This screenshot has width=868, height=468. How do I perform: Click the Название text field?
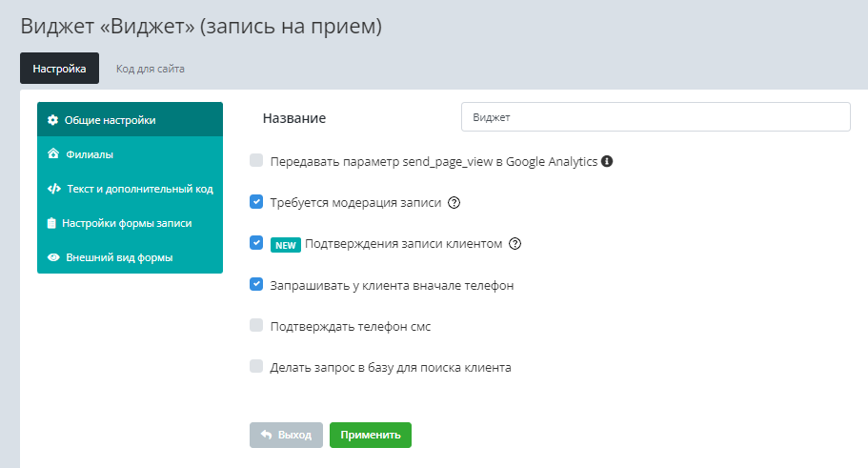tap(655, 117)
